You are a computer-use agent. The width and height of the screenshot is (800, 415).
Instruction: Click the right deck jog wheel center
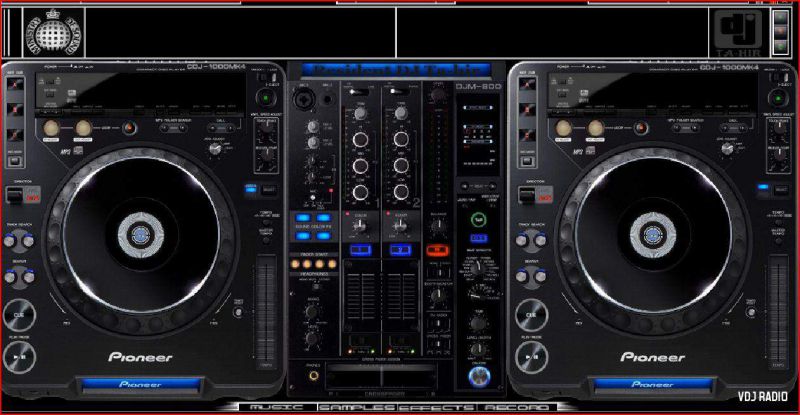click(x=653, y=235)
